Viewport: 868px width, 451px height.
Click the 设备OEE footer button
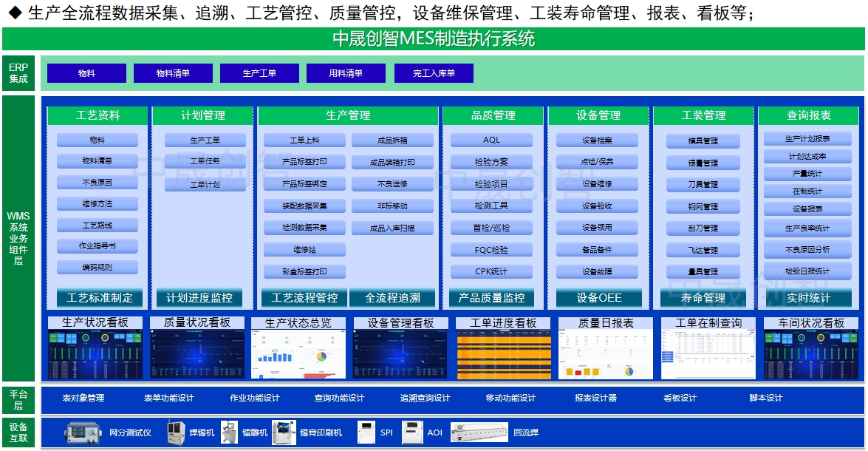tap(599, 298)
